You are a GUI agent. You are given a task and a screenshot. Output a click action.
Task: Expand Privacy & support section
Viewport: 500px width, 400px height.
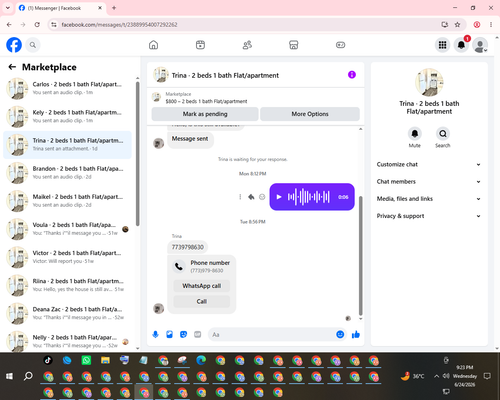click(x=429, y=216)
